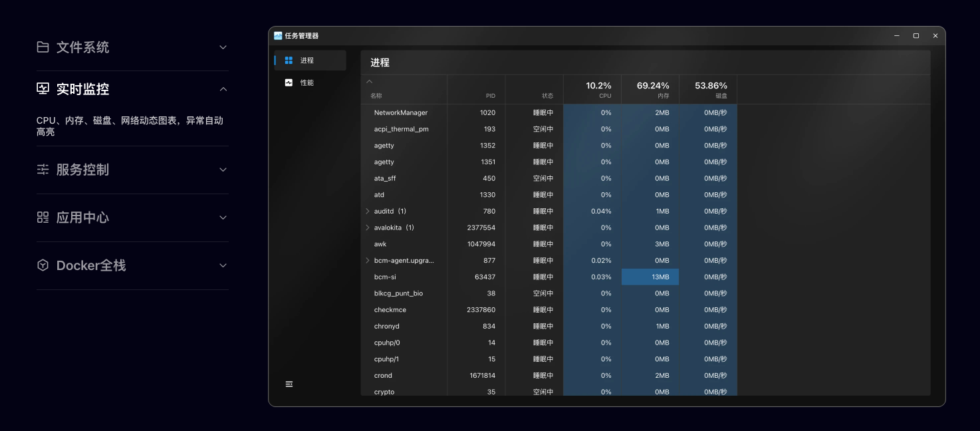Click the grid icon beside 应用中心

[43, 217]
